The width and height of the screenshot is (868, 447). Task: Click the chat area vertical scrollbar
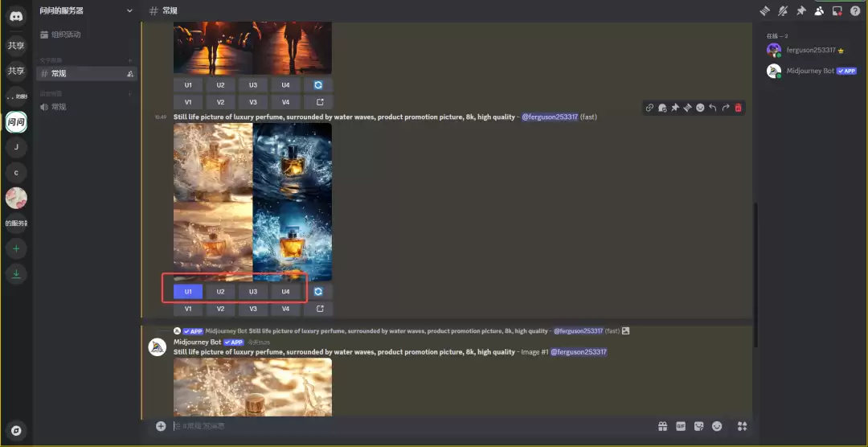755,273
